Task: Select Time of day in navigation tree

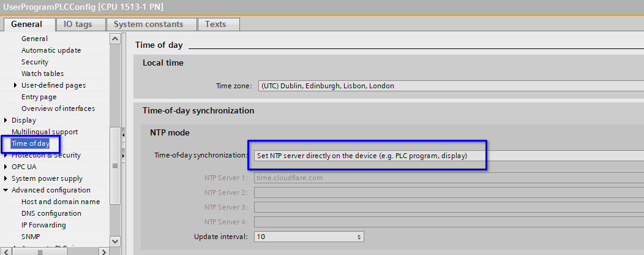Action: (31, 143)
